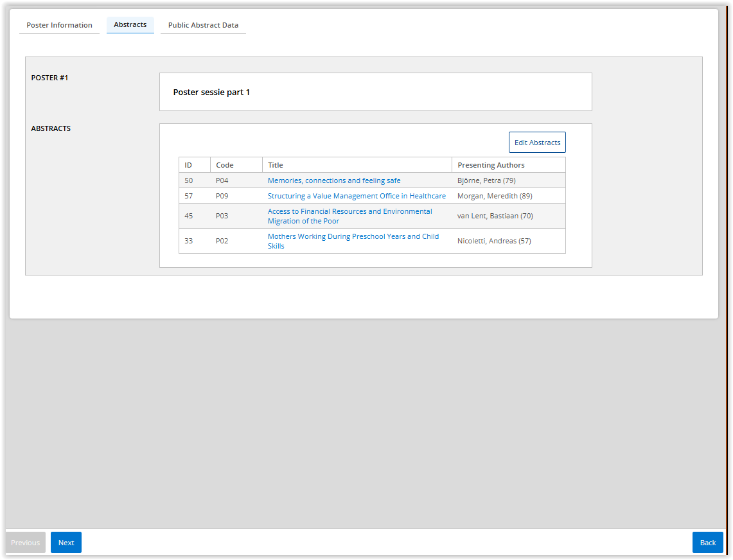Click the Title column header
This screenshot has width=733, height=560.
(x=276, y=165)
